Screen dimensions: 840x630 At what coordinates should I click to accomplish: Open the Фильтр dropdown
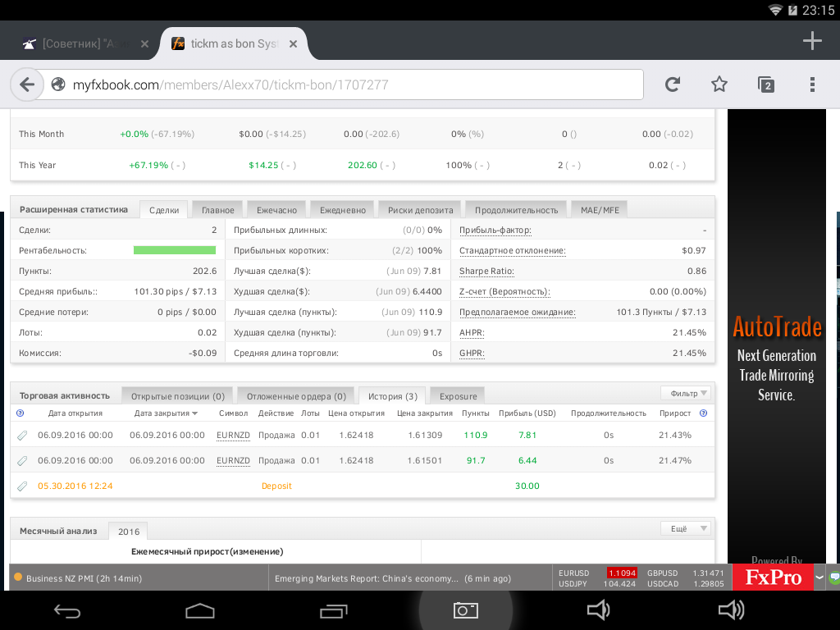pyautogui.click(x=686, y=393)
